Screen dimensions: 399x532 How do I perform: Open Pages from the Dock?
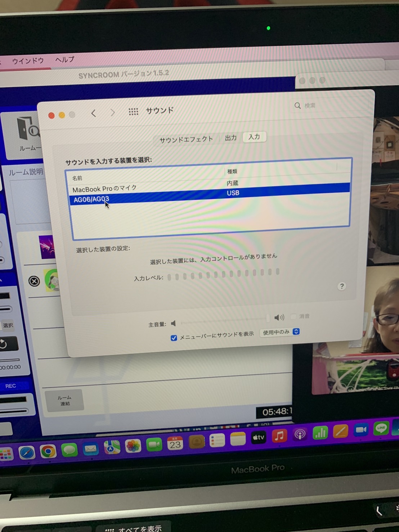[340, 431]
